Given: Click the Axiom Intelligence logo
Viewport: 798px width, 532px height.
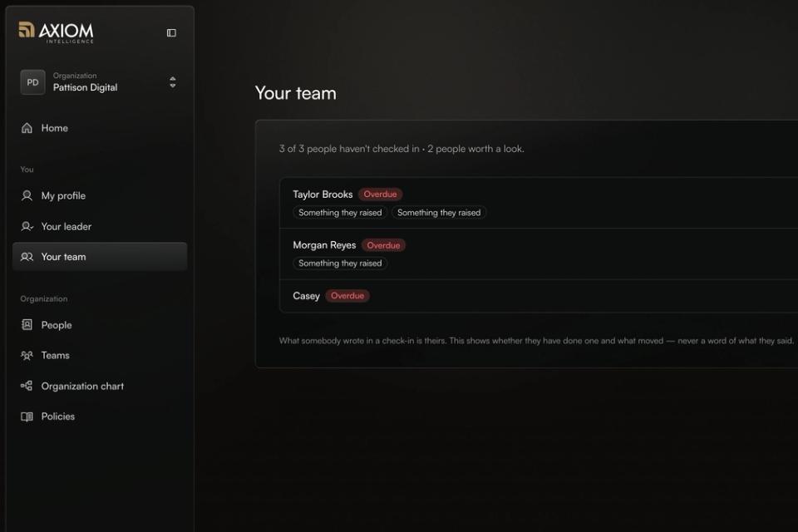Looking at the screenshot, I should click(x=56, y=32).
